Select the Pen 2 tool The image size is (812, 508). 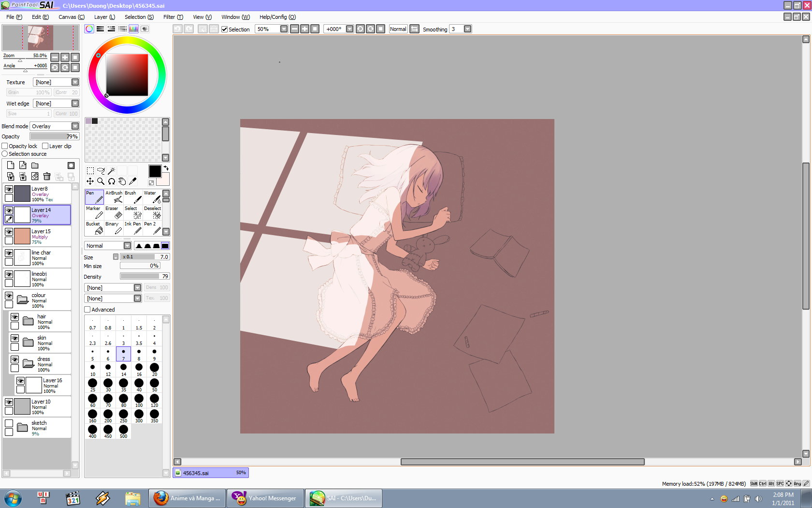(152, 228)
